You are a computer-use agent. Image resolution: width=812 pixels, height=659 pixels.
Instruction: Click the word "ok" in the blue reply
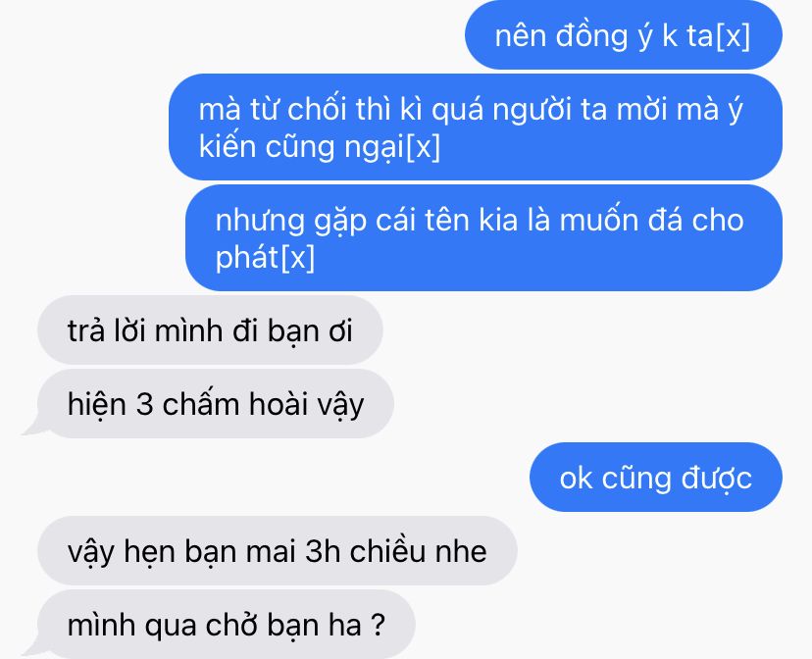click(576, 479)
